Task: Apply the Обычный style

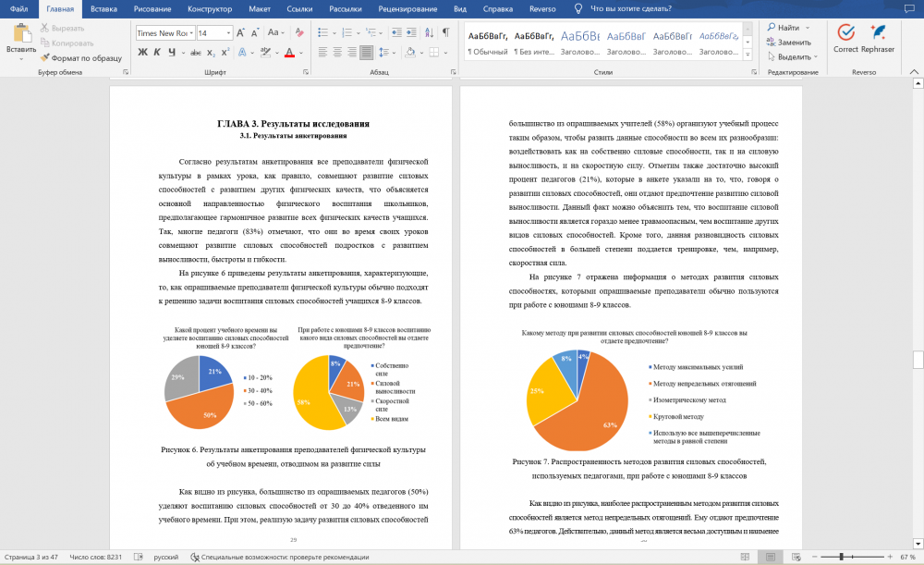Action: click(487, 43)
